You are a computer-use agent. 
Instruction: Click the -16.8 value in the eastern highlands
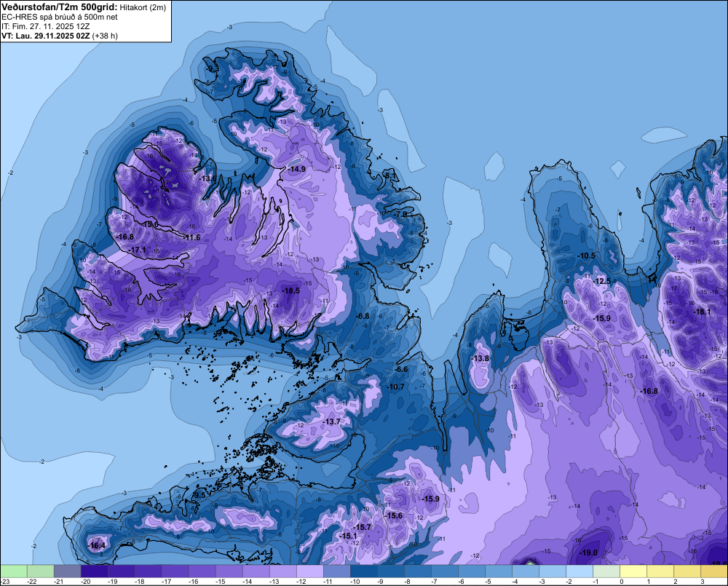click(x=649, y=391)
